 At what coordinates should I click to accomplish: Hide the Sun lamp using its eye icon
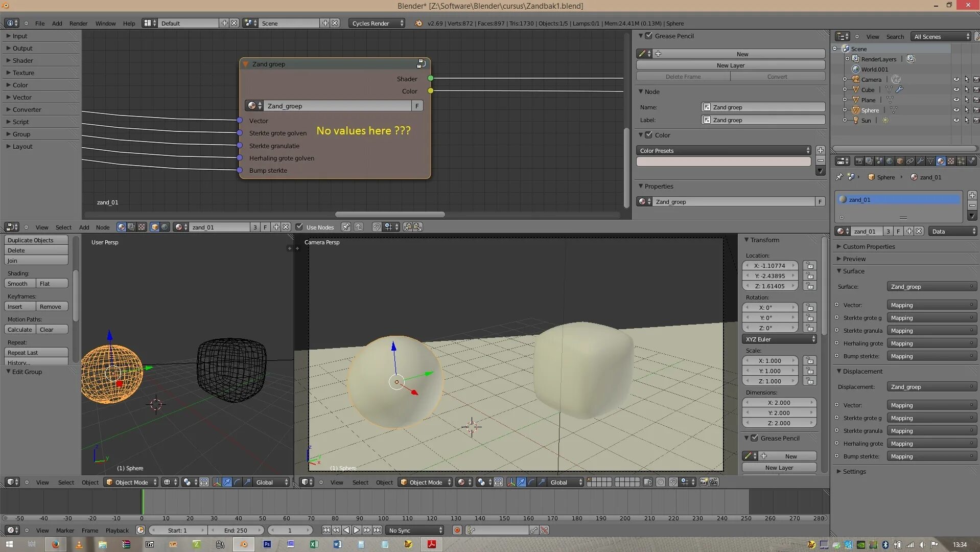(x=956, y=120)
